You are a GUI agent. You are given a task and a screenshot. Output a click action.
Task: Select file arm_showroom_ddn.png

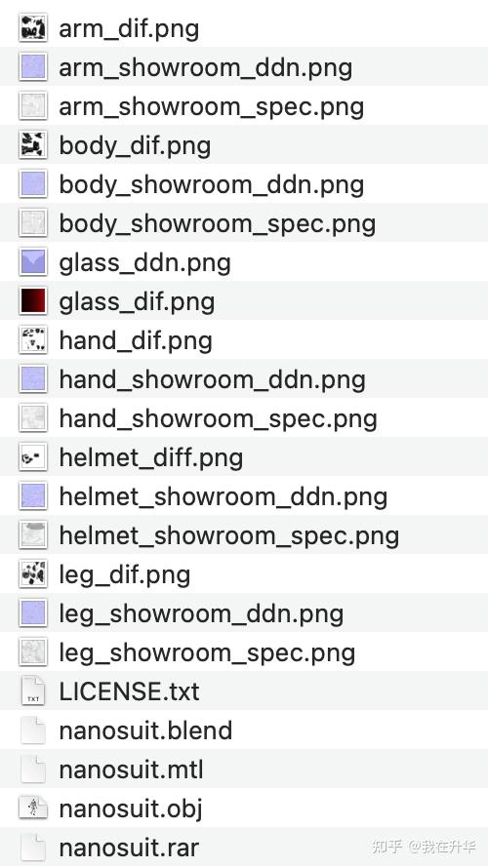[244, 67]
